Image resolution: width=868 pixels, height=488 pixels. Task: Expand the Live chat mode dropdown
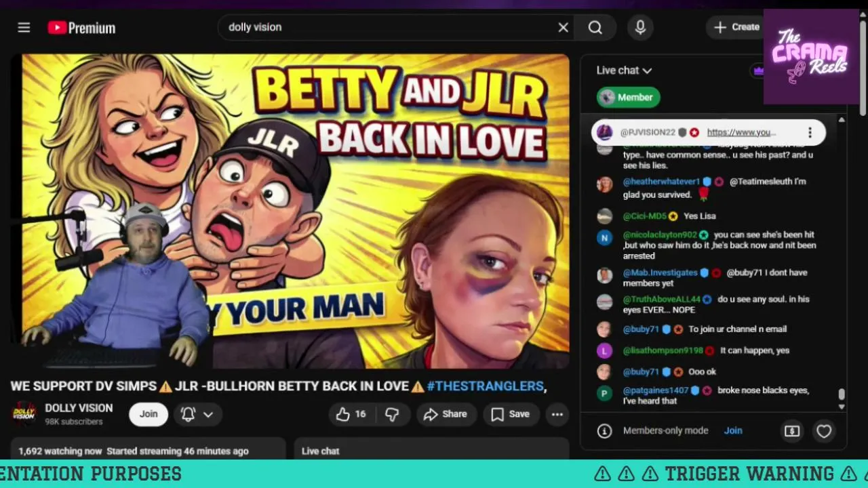point(624,70)
